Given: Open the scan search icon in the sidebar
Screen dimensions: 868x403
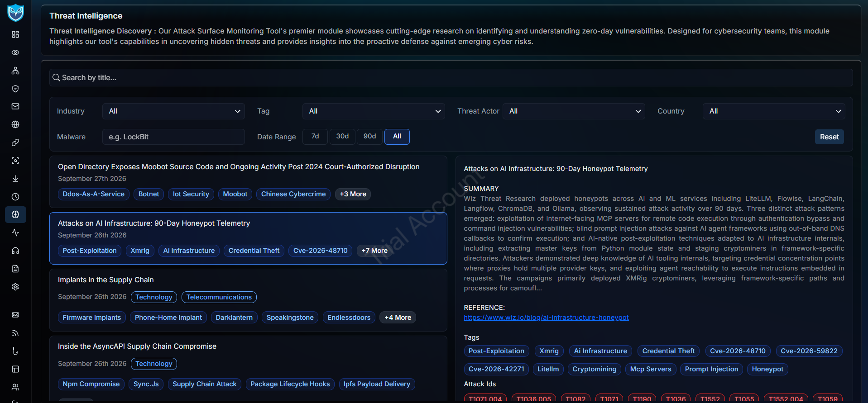Looking at the screenshot, I should pos(15,161).
